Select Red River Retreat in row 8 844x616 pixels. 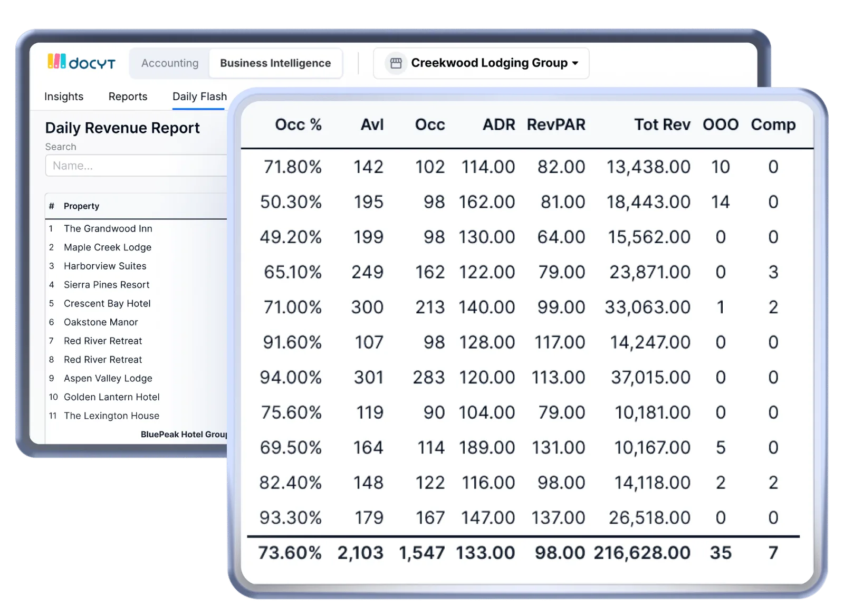(x=103, y=360)
